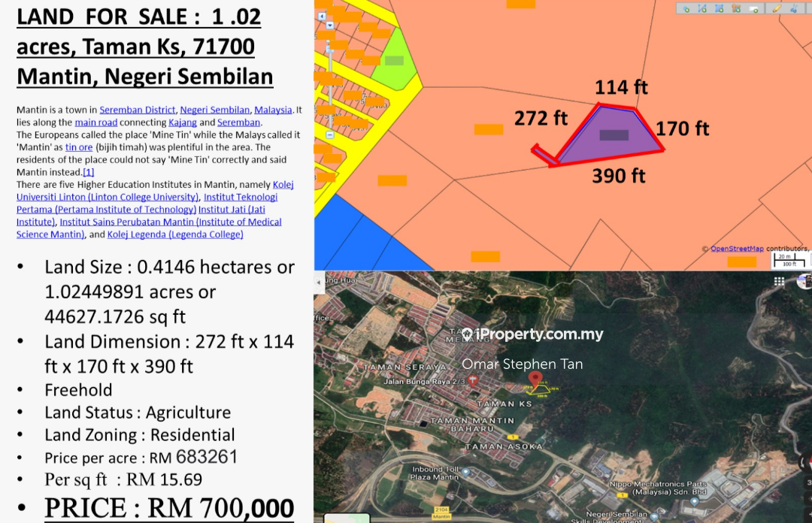
Task: Pick the scissors cut tool
Action: click(794, 9)
